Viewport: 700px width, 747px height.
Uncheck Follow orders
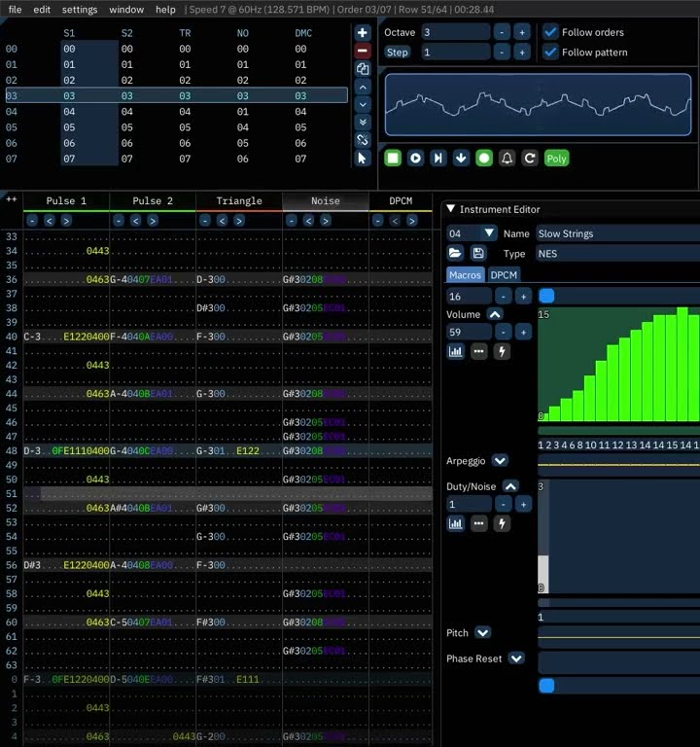[550, 32]
